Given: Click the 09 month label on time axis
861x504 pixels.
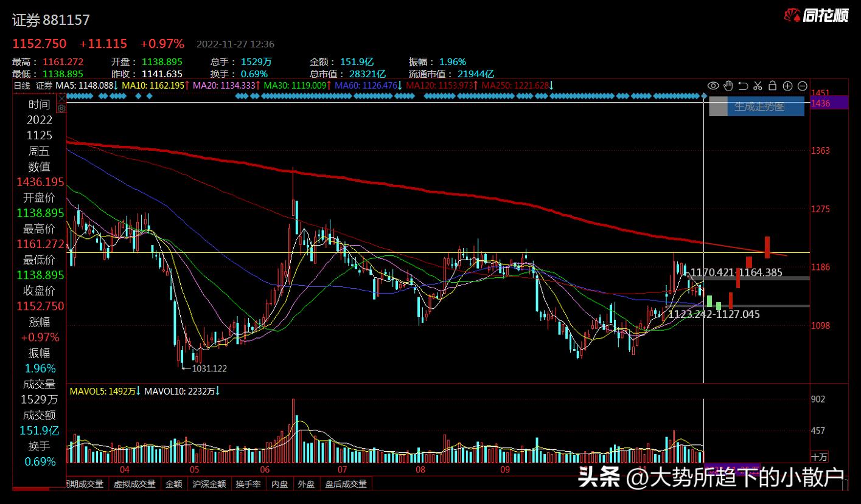Looking at the screenshot, I should (504, 469).
